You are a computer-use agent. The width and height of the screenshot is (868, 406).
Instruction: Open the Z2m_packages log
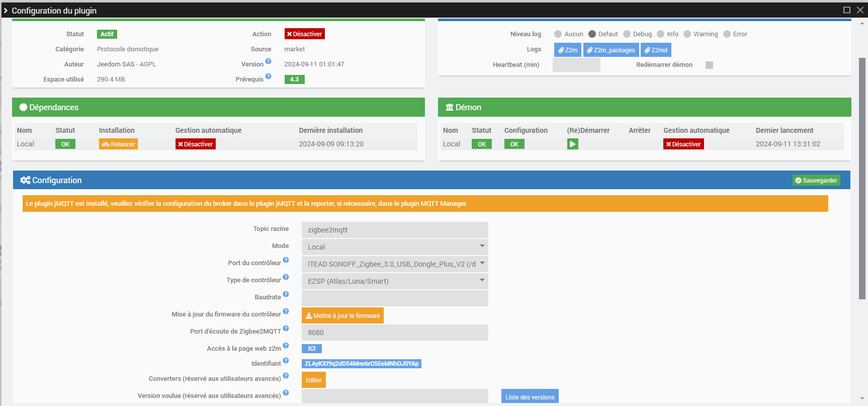[611, 50]
